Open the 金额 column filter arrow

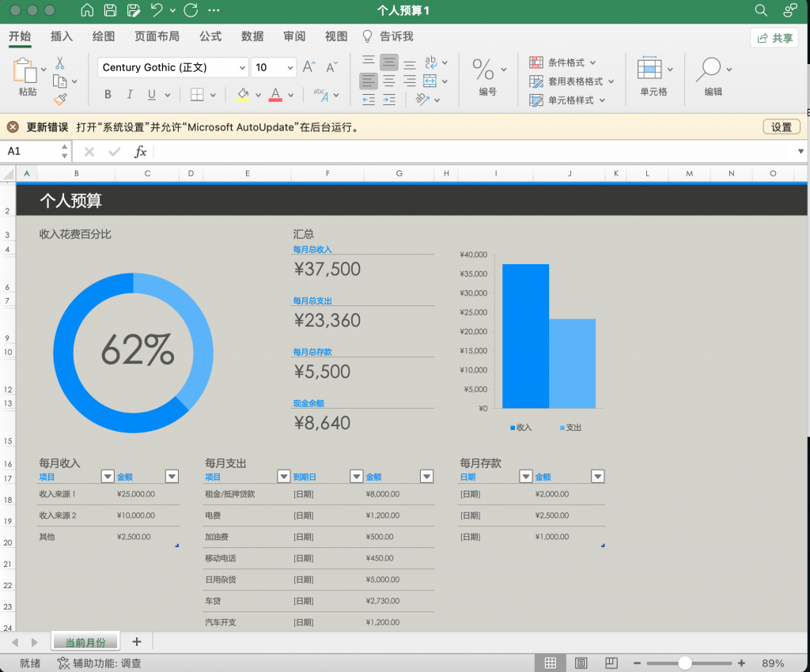pos(172,476)
